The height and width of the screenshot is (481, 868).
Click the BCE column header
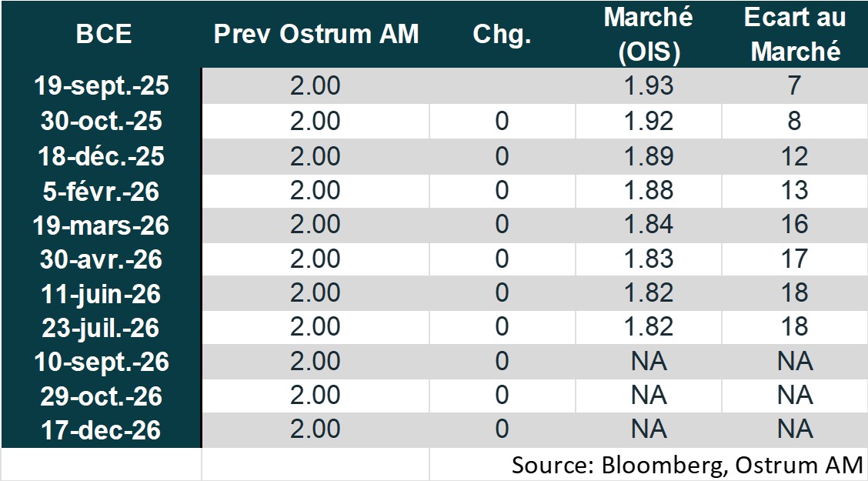103,35
